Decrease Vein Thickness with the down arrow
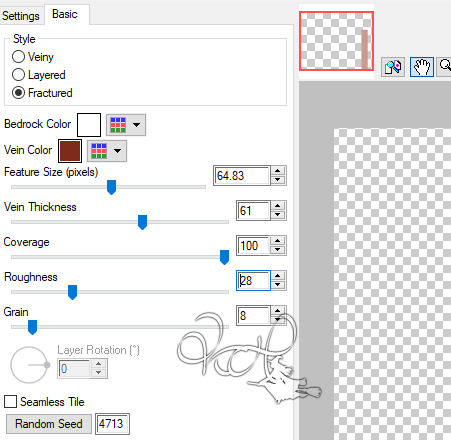451x440 pixels. tap(278, 215)
